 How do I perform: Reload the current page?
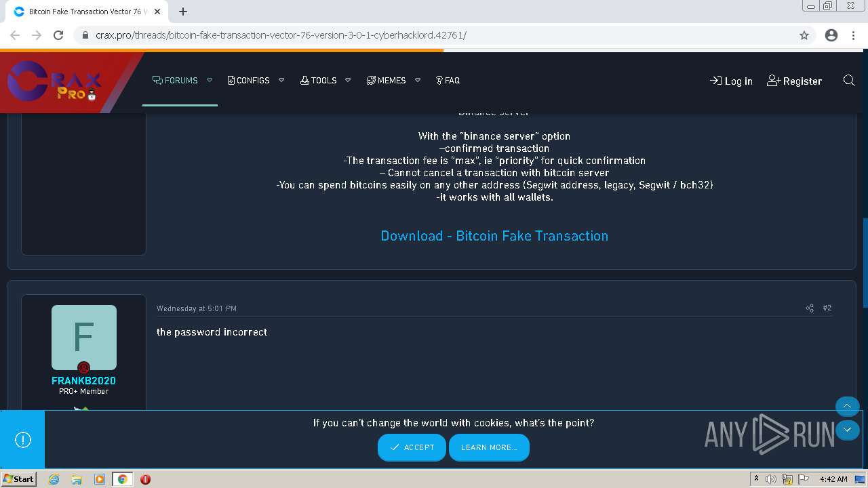(58, 35)
